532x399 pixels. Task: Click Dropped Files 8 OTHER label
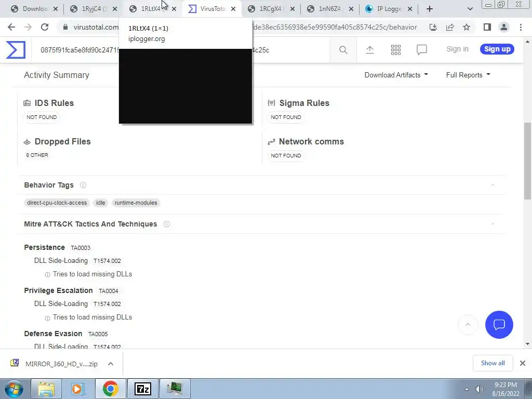point(37,155)
